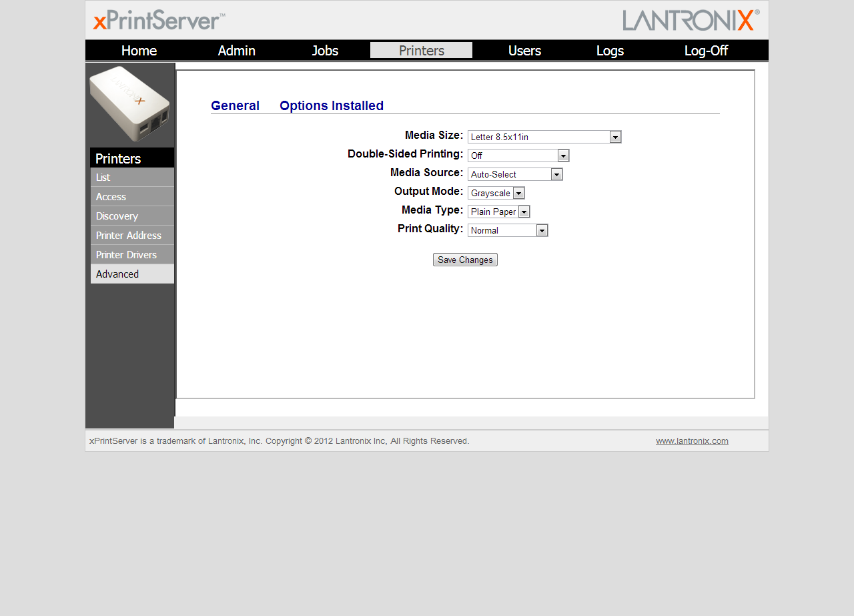The width and height of the screenshot is (854, 616).
Task: Click the Print Quality label
Action: coord(430,229)
